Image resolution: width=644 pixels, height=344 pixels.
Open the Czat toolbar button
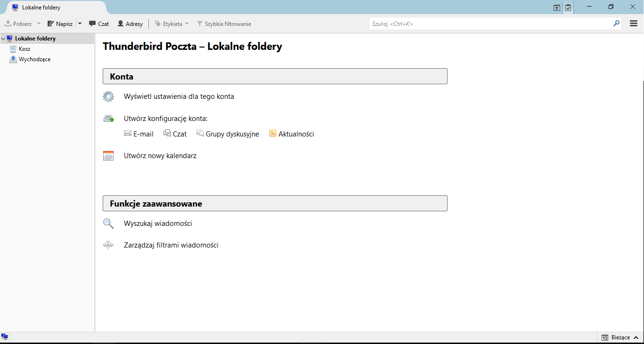(x=99, y=24)
